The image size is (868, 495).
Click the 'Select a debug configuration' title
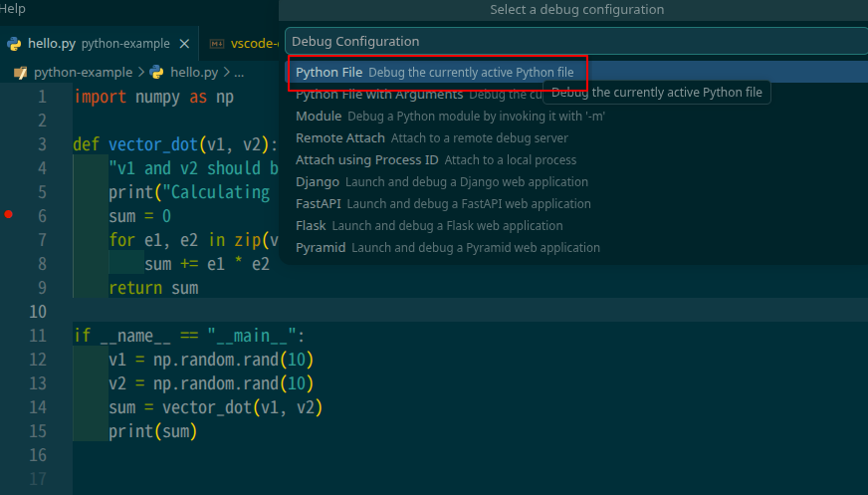(576, 9)
